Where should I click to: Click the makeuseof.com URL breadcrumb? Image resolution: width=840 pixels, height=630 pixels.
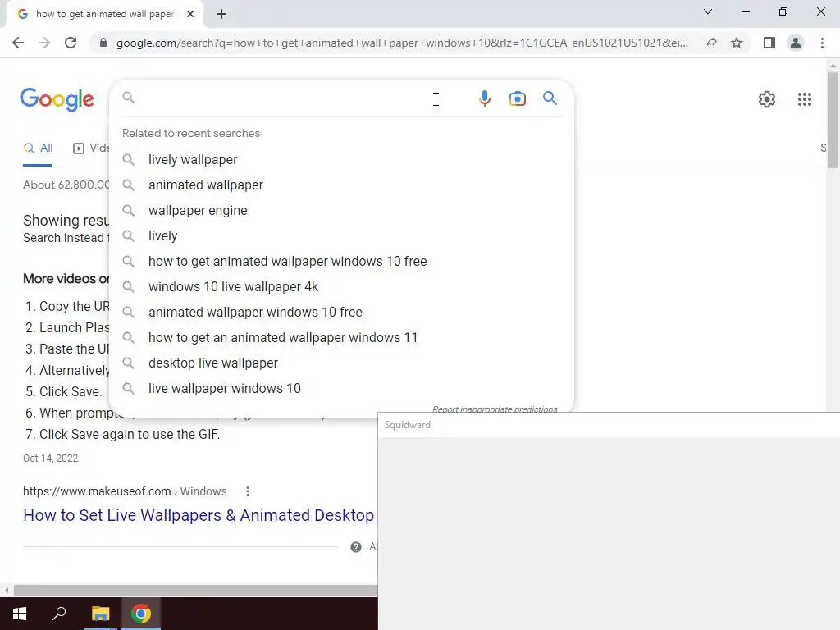tap(125, 491)
